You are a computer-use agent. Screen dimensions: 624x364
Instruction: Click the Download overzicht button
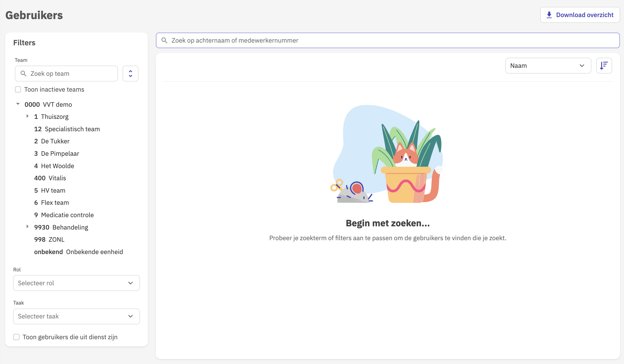pos(580,15)
